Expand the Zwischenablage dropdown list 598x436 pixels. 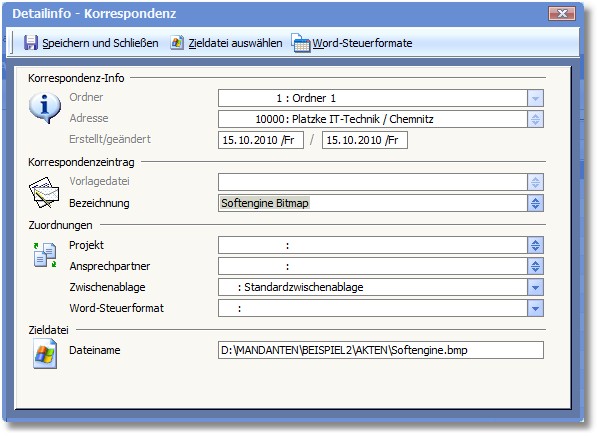pyautogui.click(x=535, y=287)
